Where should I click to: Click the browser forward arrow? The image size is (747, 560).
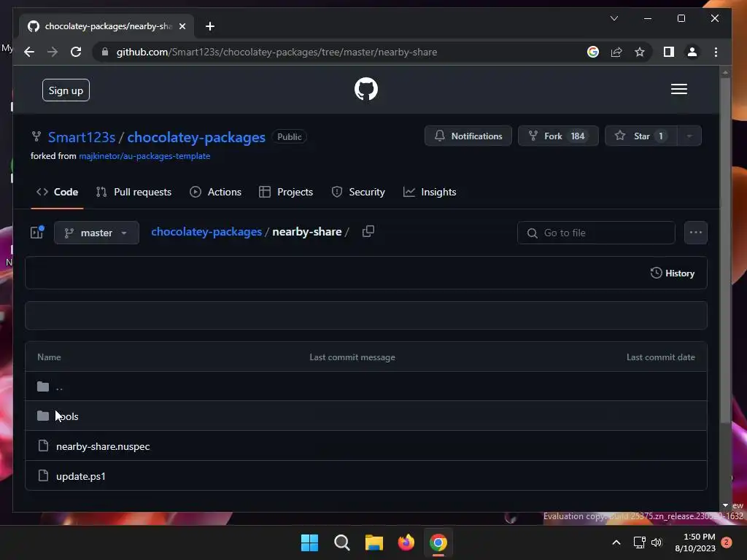coord(53,52)
